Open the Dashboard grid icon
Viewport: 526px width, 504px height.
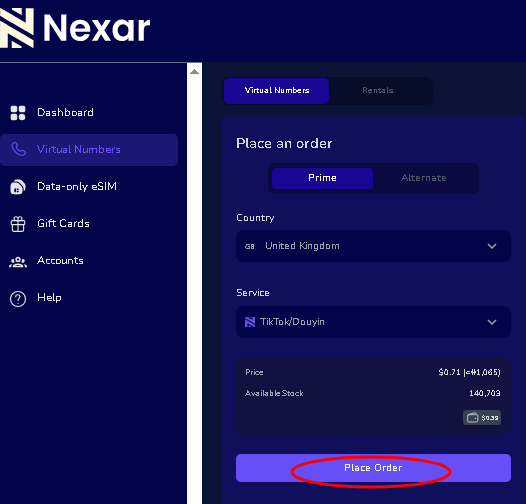[x=18, y=113]
